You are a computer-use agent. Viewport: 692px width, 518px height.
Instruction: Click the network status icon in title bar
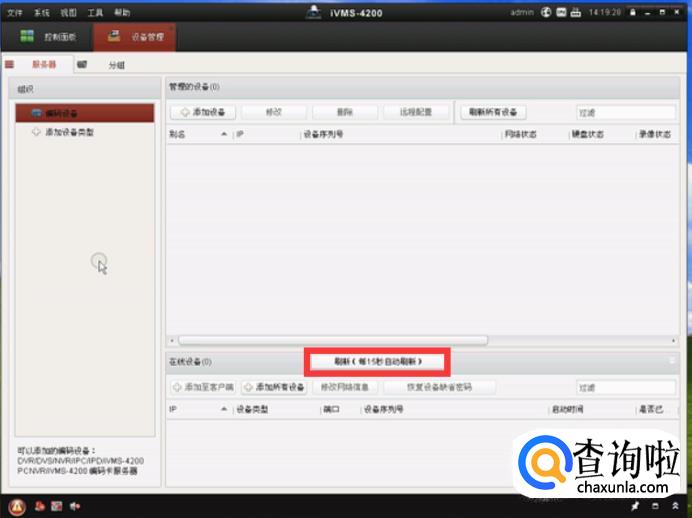575,12
